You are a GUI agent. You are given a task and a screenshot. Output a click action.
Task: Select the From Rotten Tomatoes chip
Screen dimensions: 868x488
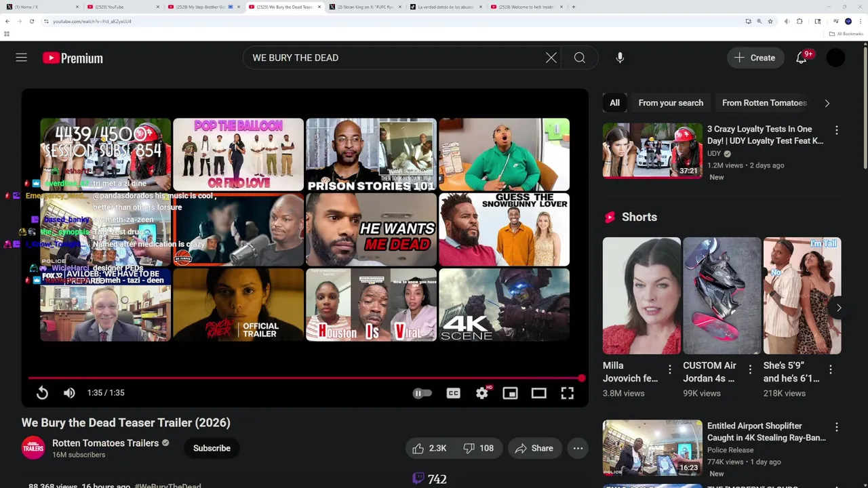pos(764,103)
